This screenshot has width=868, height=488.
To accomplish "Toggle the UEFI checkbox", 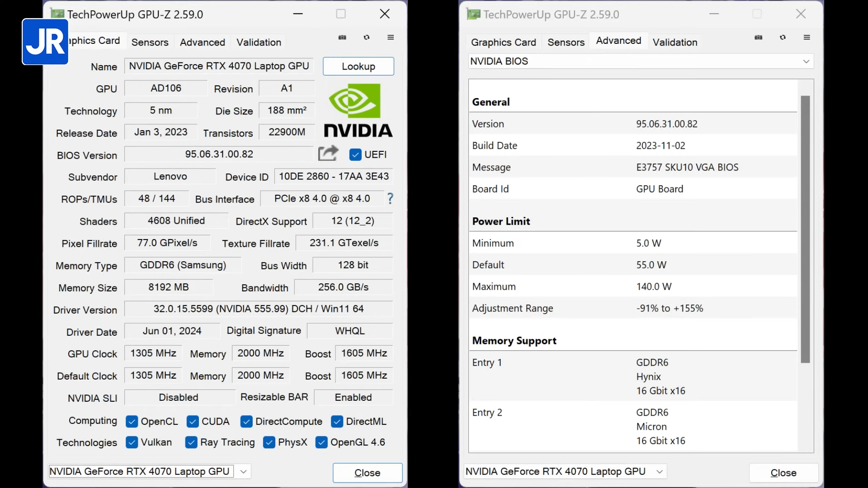I will click(355, 155).
